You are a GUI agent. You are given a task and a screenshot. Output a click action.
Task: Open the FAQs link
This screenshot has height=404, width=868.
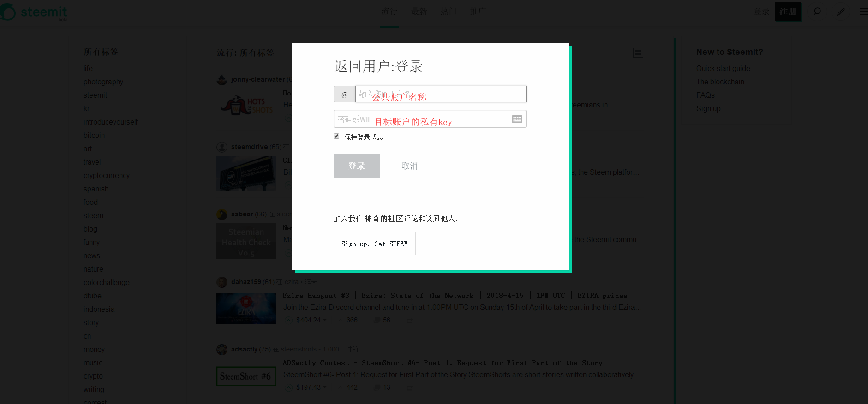[x=706, y=95]
